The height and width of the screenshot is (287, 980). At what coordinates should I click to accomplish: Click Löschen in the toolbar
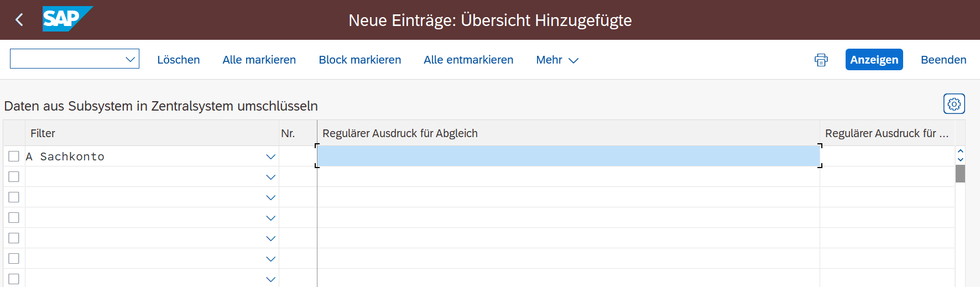click(x=179, y=60)
